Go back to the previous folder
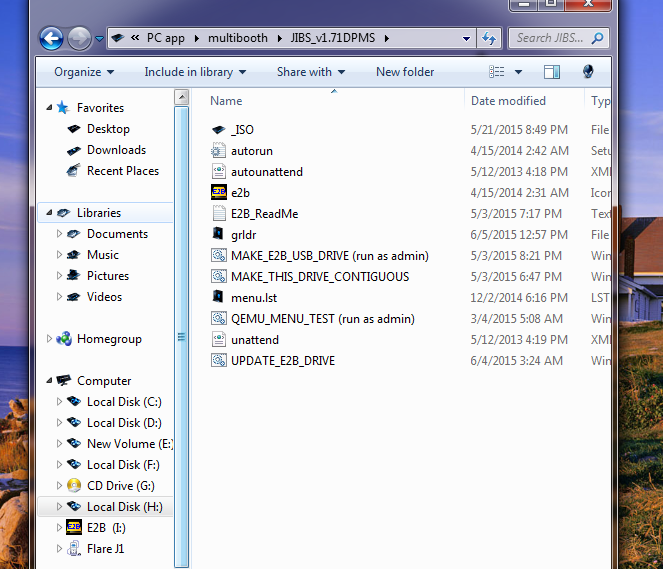The image size is (663, 569). point(52,39)
